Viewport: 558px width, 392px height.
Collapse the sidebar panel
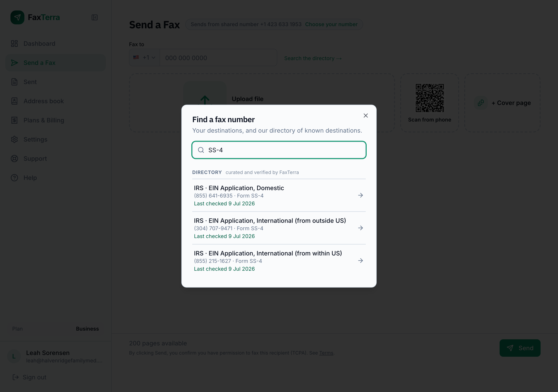pyautogui.click(x=95, y=17)
